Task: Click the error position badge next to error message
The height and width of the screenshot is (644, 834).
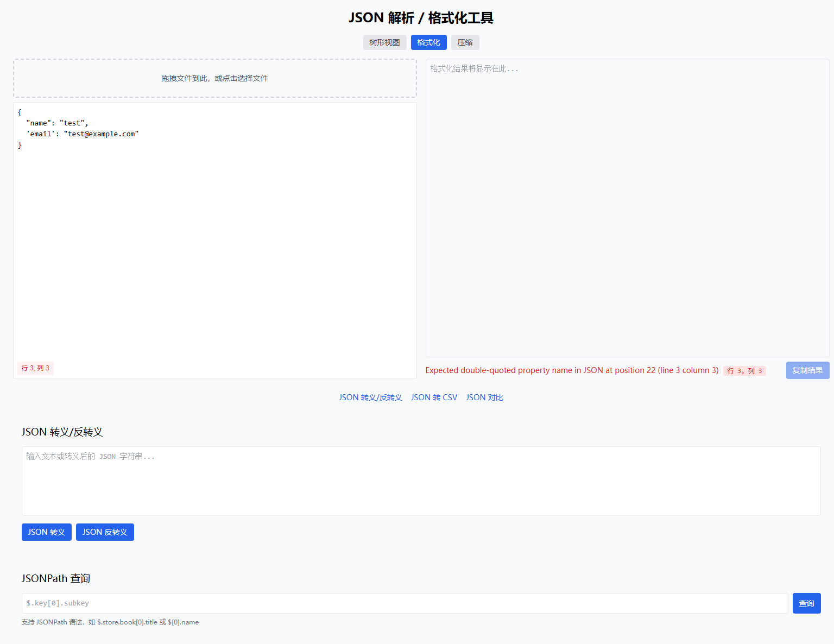Action: click(x=744, y=370)
